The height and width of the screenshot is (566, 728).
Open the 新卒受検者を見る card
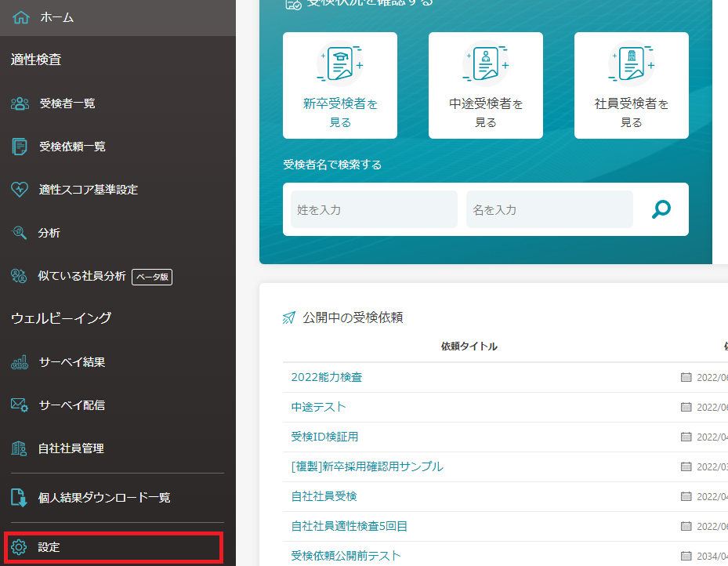pyautogui.click(x=340, y=85)
